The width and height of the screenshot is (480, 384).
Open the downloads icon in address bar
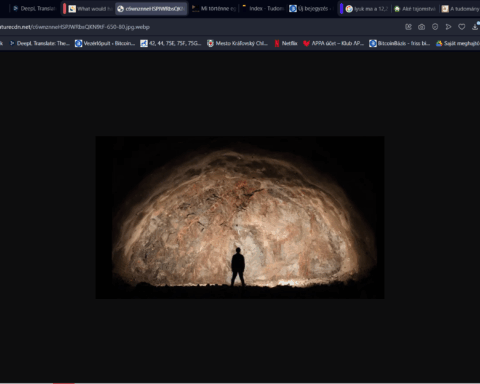click(475, 27)
